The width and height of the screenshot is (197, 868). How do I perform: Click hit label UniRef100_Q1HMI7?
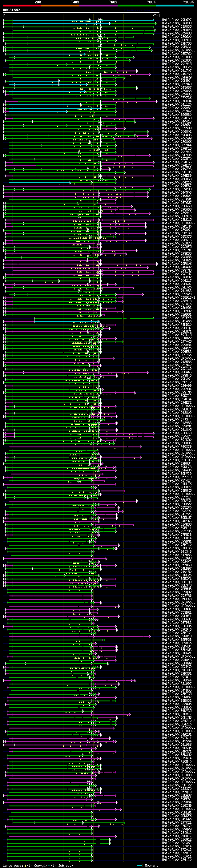[177, 836]
